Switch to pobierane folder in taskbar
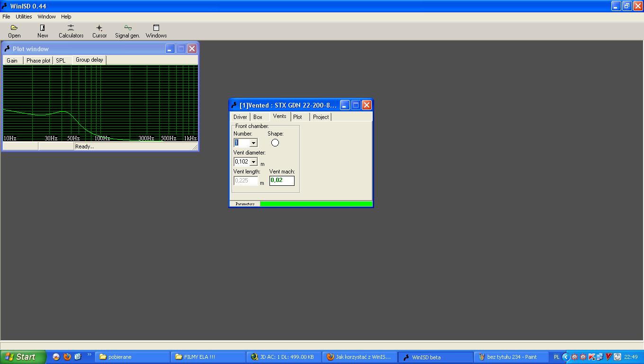This screenshot has width=644, height=364. click(x=132, y=357)
